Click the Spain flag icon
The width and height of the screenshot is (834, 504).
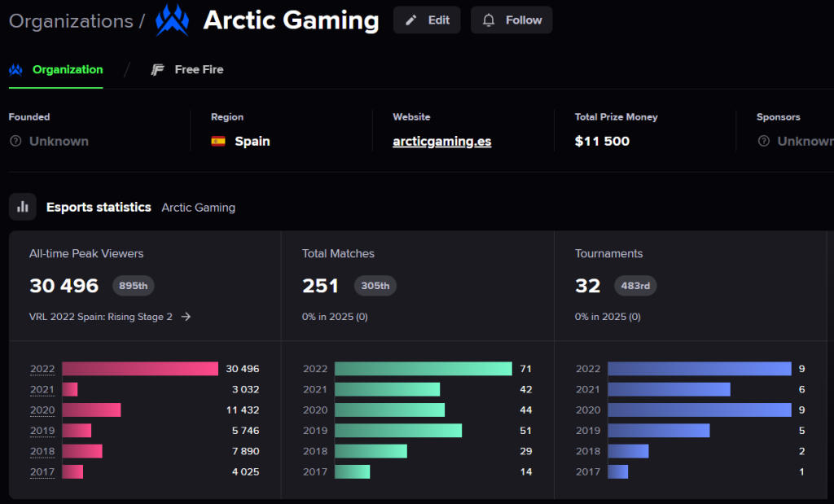pos(218,141)
